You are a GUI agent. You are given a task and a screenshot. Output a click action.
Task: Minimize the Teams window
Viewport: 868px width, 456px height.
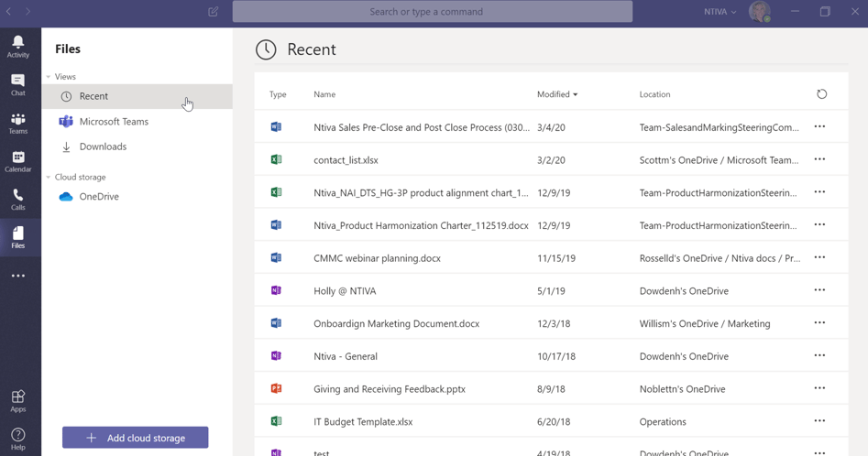795,12
